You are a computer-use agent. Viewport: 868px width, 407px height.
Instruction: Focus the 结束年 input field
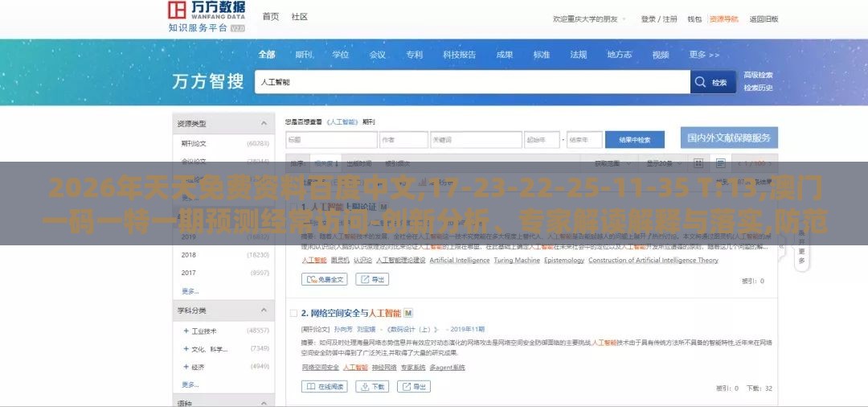pos(584,139)
